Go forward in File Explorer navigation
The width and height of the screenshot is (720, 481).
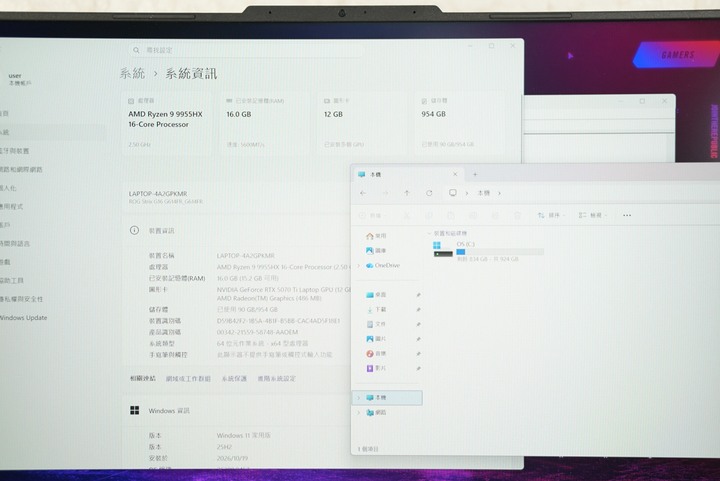tap(385, 193)
